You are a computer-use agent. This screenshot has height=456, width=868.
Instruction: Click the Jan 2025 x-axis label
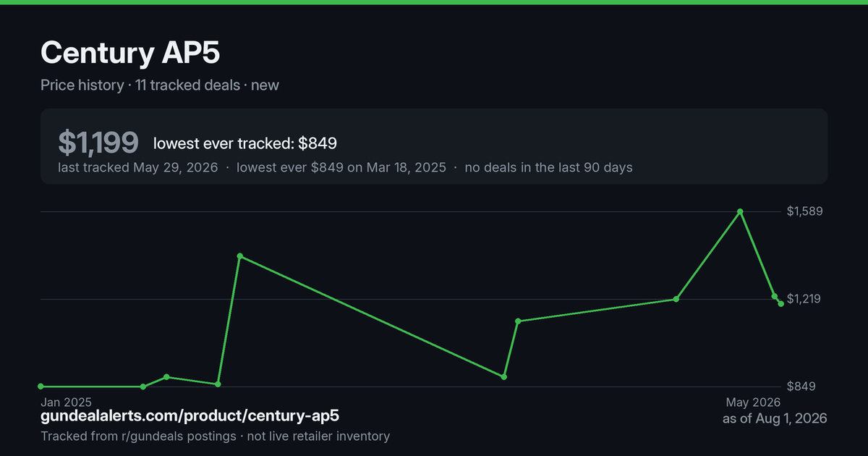[x=65, y=402]
